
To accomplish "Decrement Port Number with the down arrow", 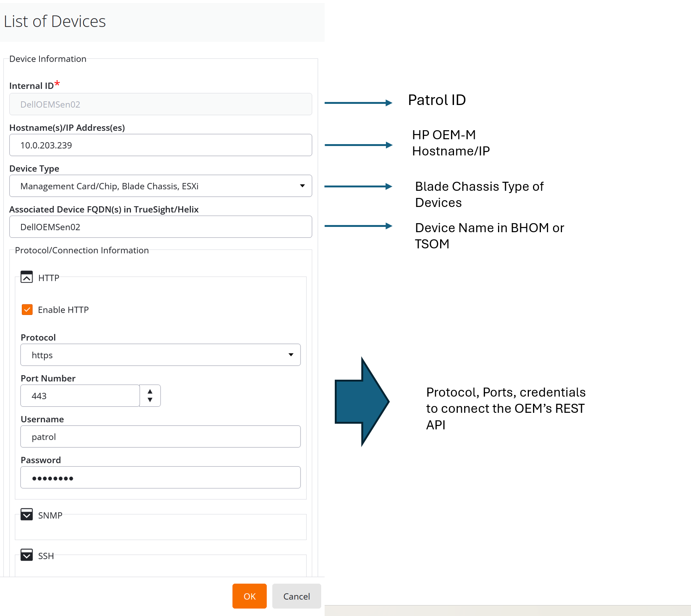I will (x=150, y=401).
